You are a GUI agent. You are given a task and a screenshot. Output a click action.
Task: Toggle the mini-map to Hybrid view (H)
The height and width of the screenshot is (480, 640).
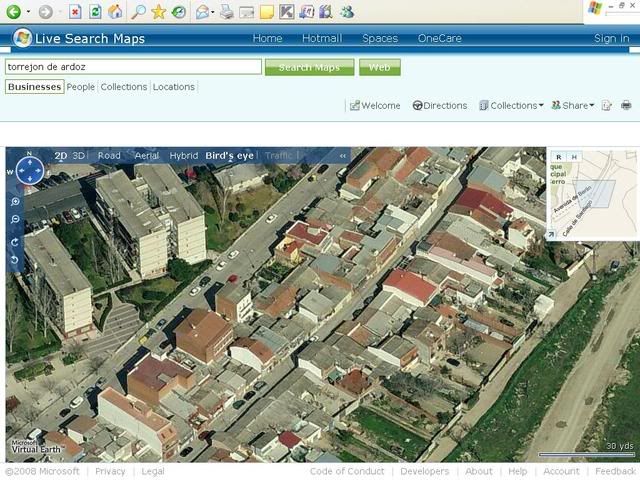573,157
